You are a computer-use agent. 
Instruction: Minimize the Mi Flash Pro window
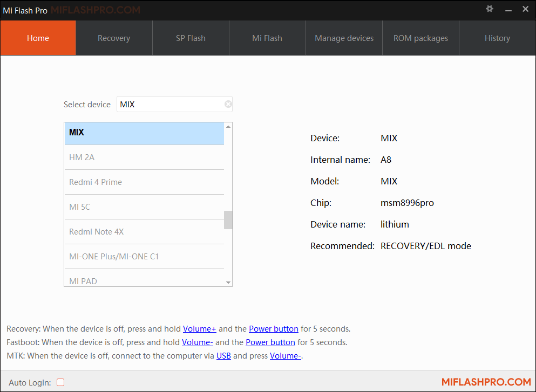coord(508,11)
